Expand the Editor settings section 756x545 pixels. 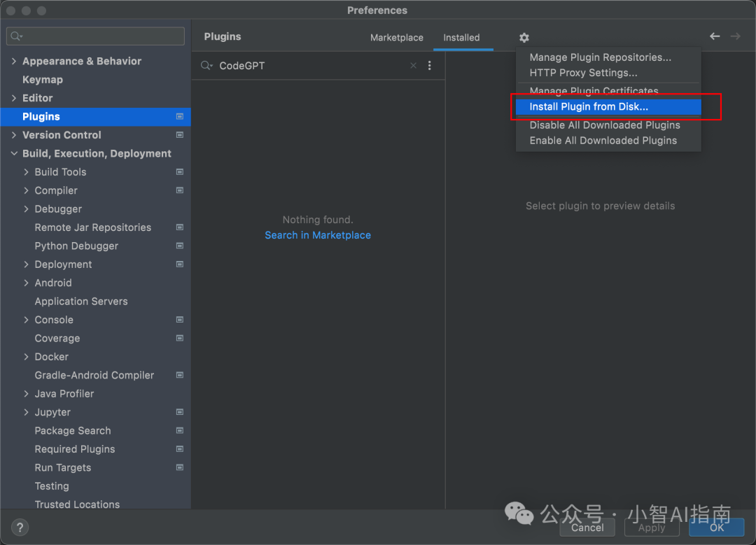14,99
